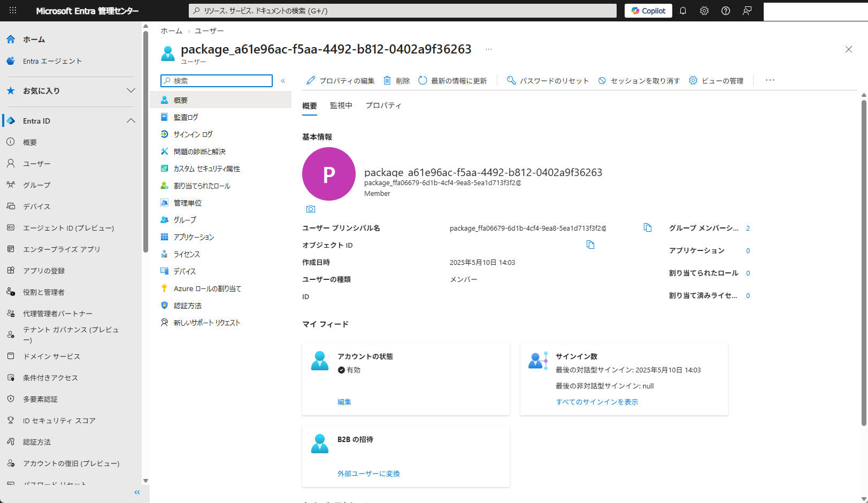868x503 pixels.
Task: Open the command bar overflow menu
Action: 770,80
